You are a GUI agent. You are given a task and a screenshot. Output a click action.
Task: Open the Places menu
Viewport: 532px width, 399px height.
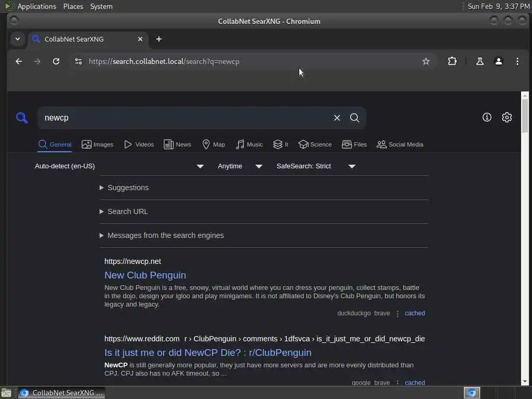pyautogui.click(x=73, y=6)
